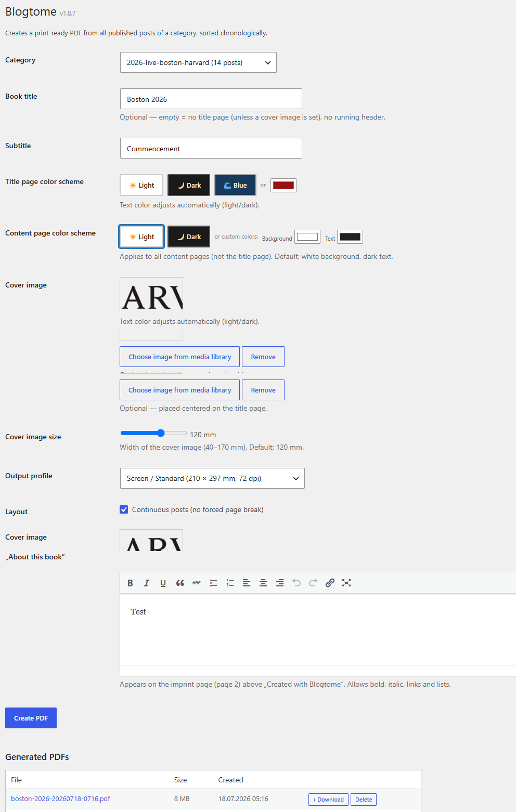The width and height of the screenshot is (516, 812).
Task: Align editor text right
Action: click(x=280, y=583)
